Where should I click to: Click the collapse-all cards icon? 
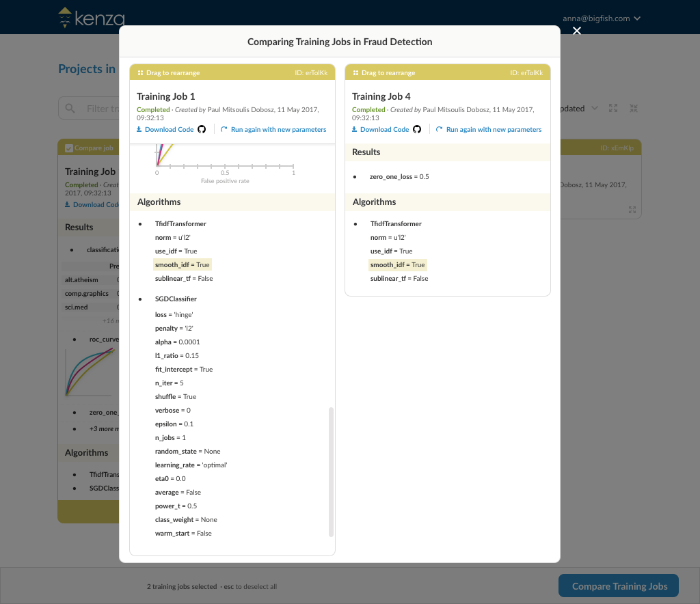[634, 109]
